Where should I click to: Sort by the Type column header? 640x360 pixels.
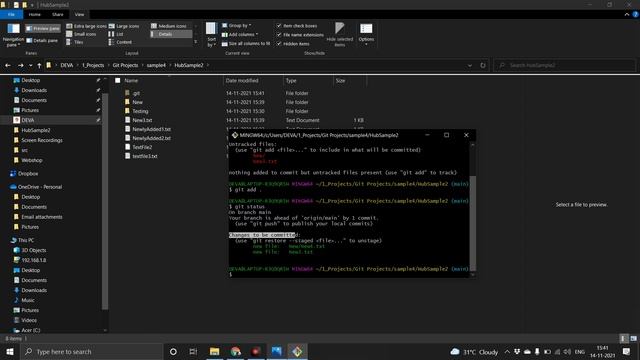click(291, 80)
